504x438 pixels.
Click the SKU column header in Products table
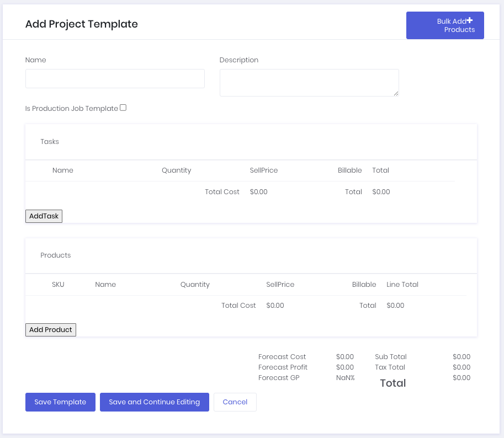point(57,284)
